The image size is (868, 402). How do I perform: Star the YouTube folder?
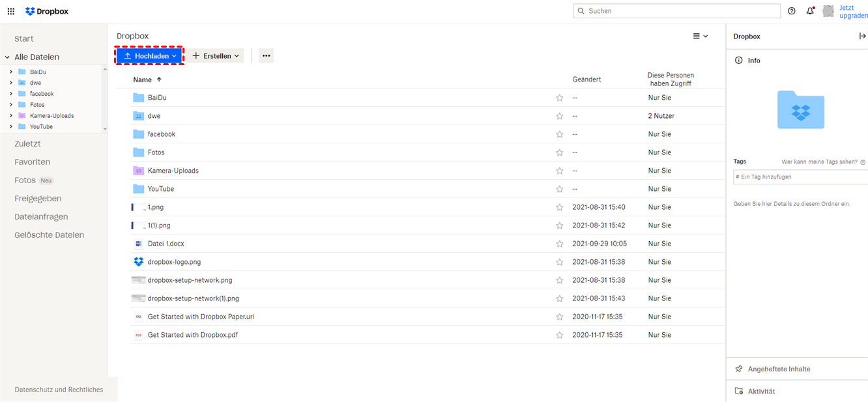[x=559, y=189]
